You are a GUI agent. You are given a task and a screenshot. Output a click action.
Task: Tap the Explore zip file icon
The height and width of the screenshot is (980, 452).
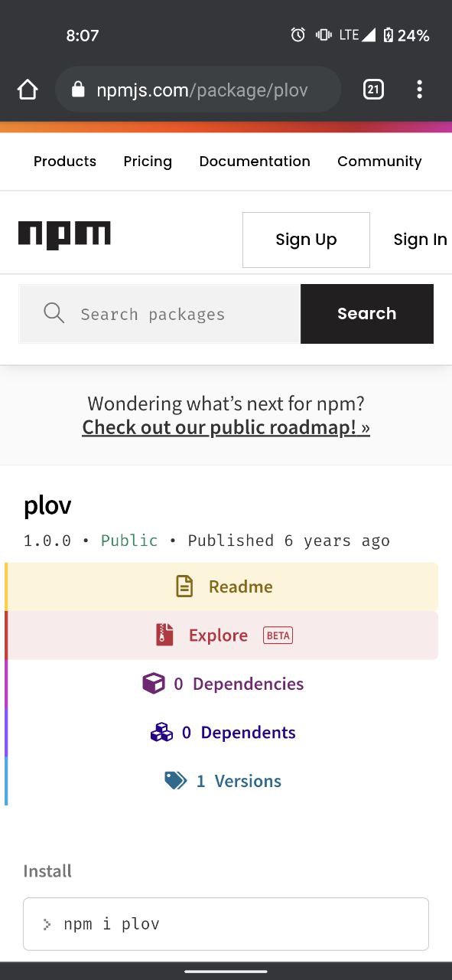(x=164, y=635)
